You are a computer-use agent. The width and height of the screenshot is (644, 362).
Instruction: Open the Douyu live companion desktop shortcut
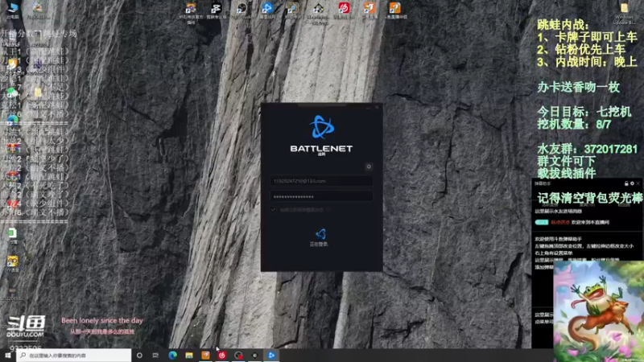click(x=395, y=10)
